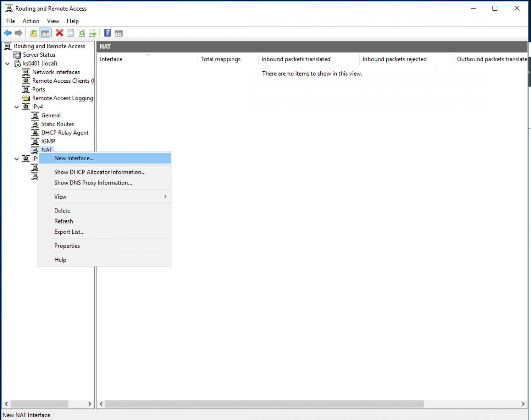Collapse the ks0401 (local) server node
Screen dimensions: 531x420
pos(7,63)
